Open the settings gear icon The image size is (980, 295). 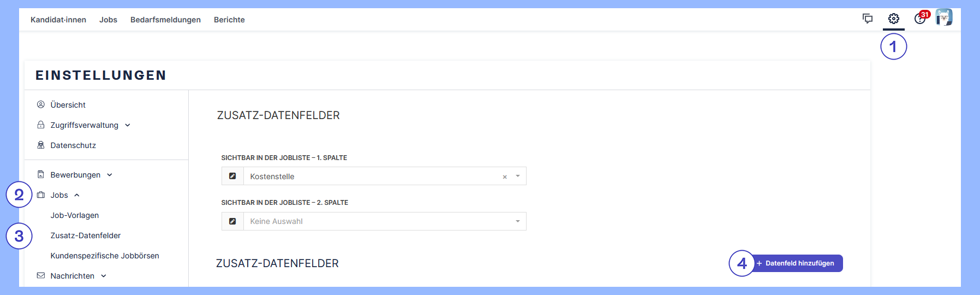(x=893, y=19)
